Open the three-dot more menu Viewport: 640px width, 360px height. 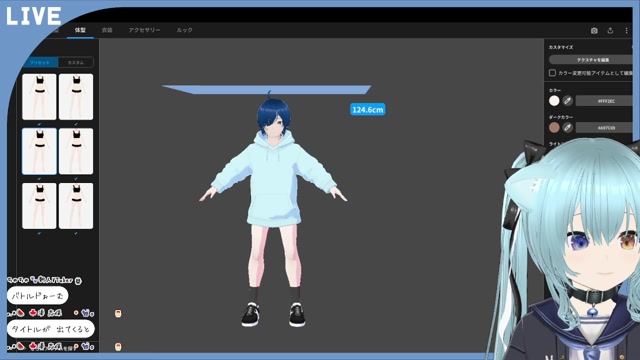coord(627,31)
